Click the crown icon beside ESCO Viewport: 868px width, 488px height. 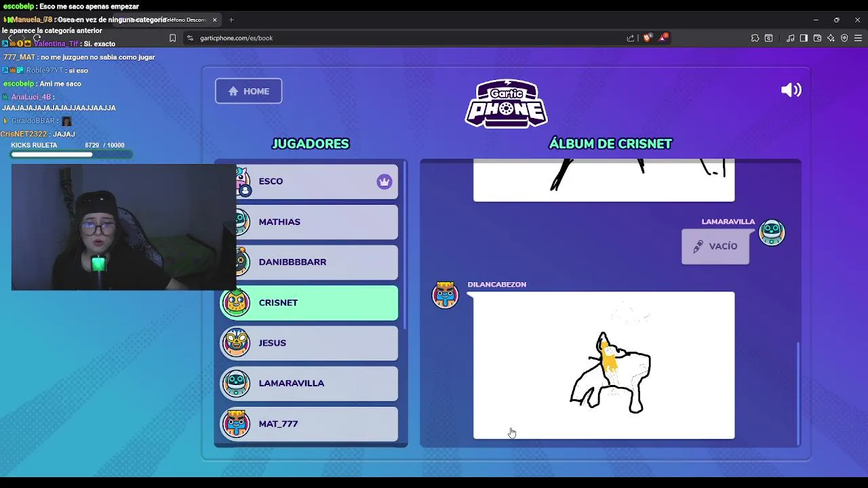coord(384,182)
